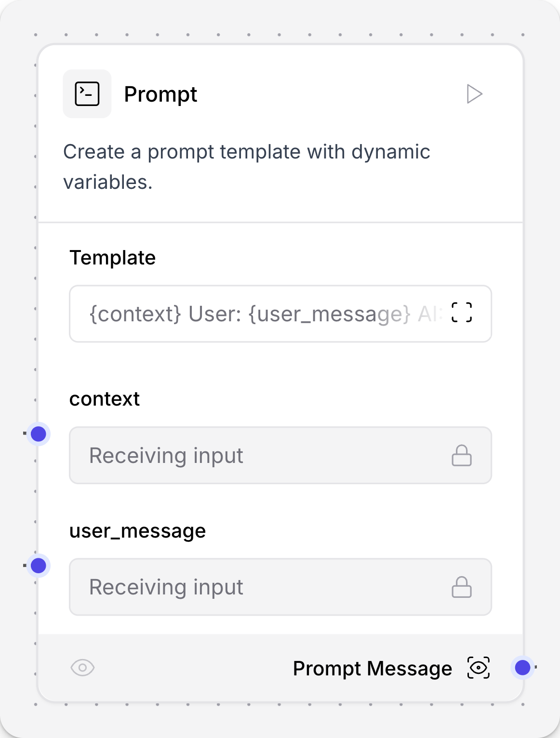The height and width of the screenshot is (738, 560).
Task: Toggle visibility of the Prompt Message output
Action: tap(478, 668)
